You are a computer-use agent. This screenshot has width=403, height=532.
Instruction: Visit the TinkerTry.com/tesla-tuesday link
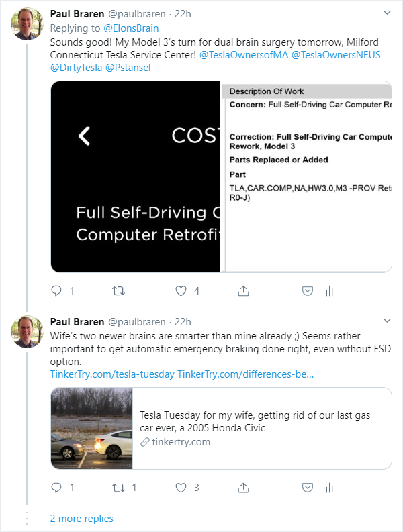pyautogui.click(x=112, y=374)
